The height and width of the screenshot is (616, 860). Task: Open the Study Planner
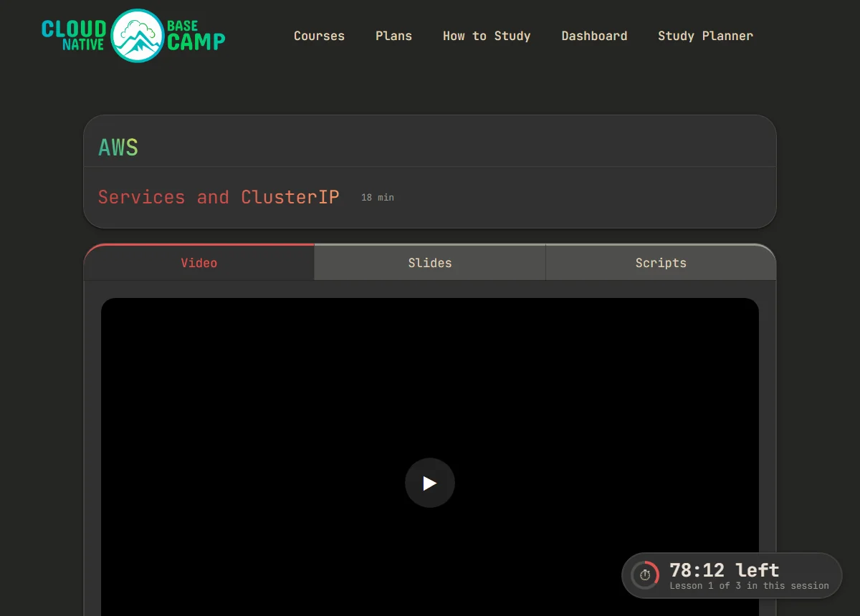[705, 36]
